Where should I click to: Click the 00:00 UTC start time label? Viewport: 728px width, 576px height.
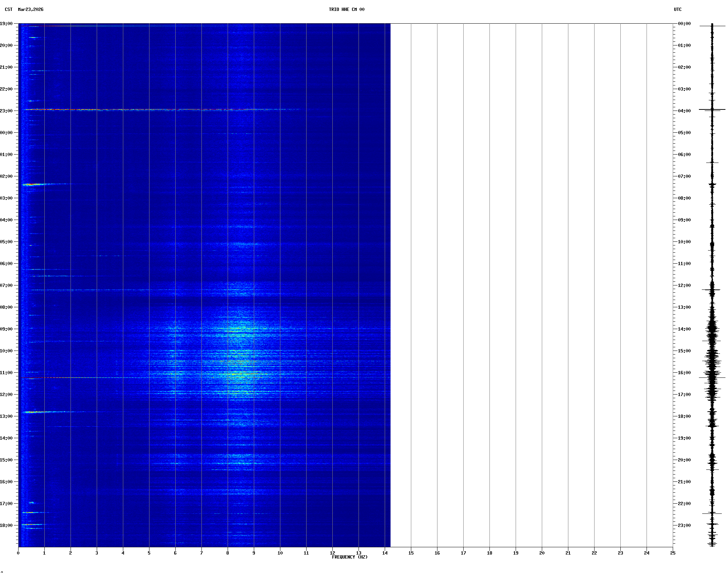[684, 24]
